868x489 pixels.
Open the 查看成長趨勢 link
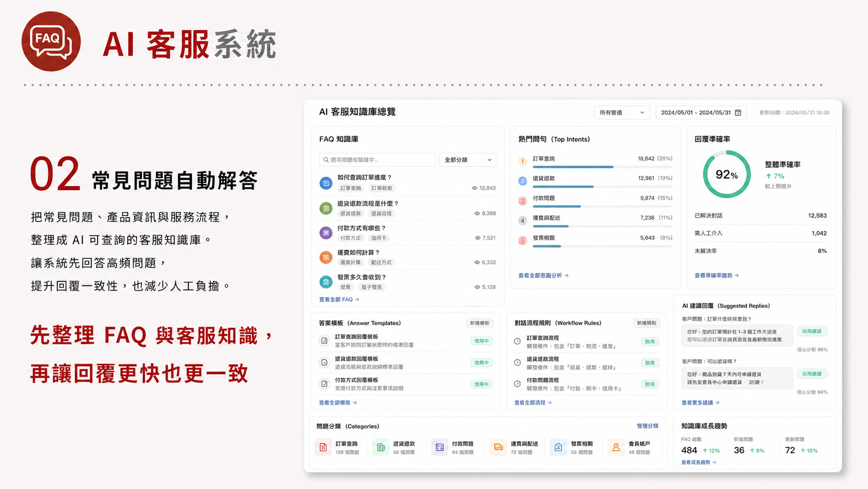click(699, 462)
